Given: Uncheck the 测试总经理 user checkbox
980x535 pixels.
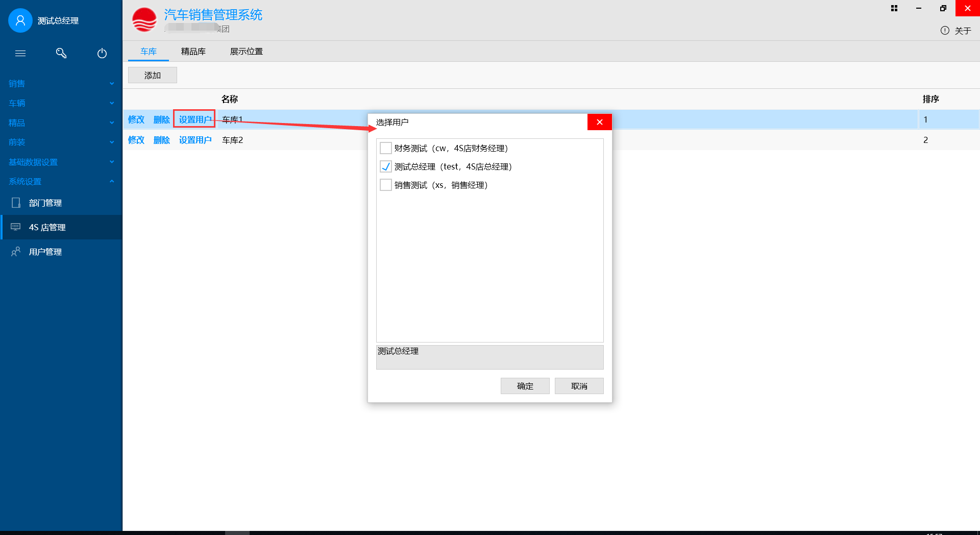Looking at the screenshot, I should (x=386, y=166).
